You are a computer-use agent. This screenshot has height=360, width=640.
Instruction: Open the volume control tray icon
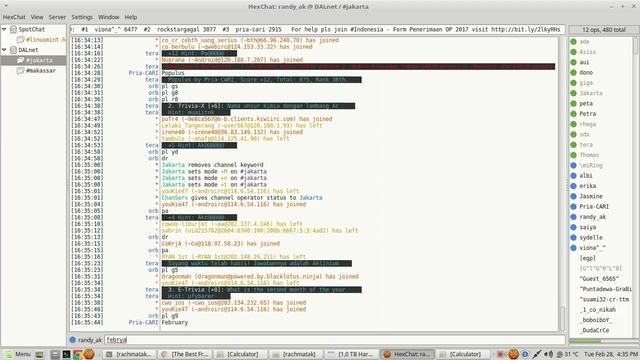[549, 354]
